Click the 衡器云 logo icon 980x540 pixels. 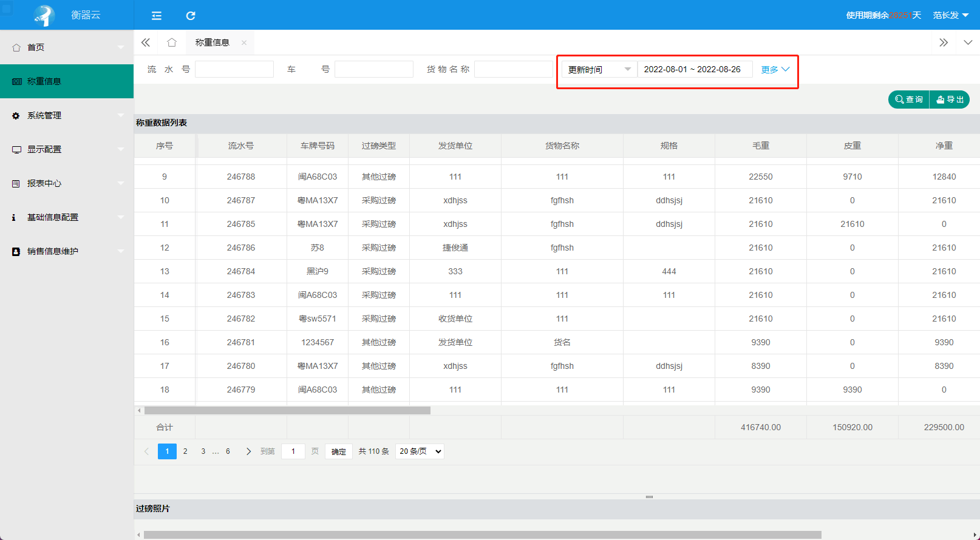pyautogui.click(x=44, y=15)
